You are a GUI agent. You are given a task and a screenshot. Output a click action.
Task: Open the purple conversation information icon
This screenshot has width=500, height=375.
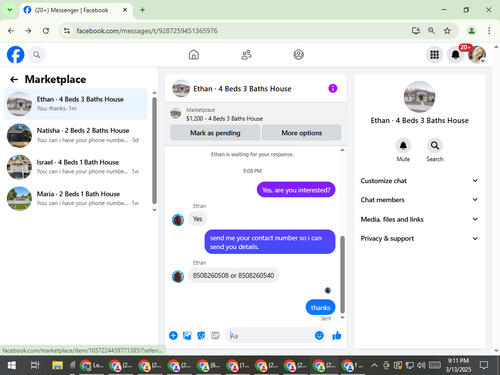coord(333,88)
